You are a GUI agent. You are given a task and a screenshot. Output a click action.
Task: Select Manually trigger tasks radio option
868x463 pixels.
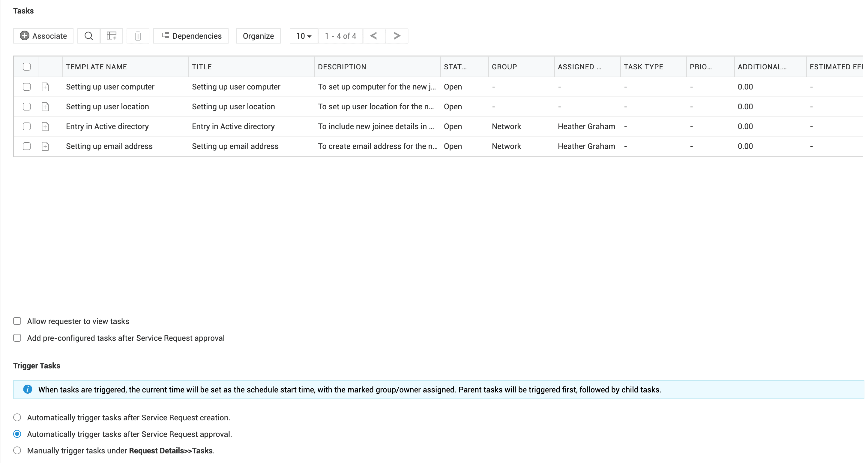click(x=17, y=450)
